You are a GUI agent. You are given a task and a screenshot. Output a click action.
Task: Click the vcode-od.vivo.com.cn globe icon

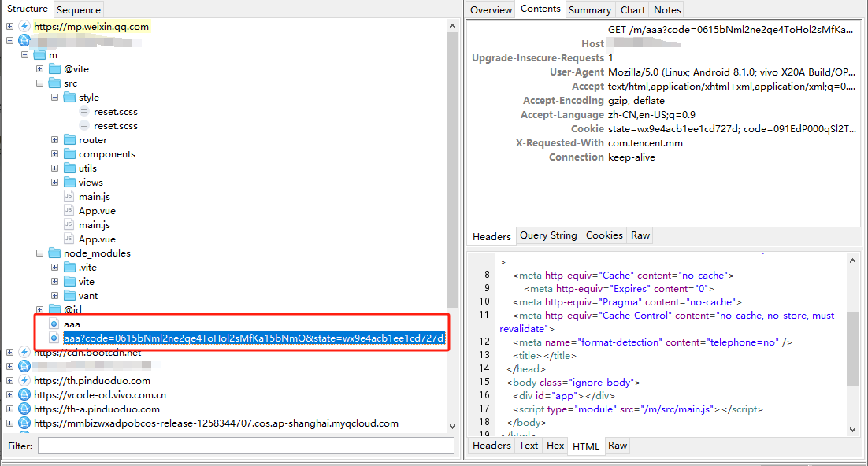click(24, 394)
